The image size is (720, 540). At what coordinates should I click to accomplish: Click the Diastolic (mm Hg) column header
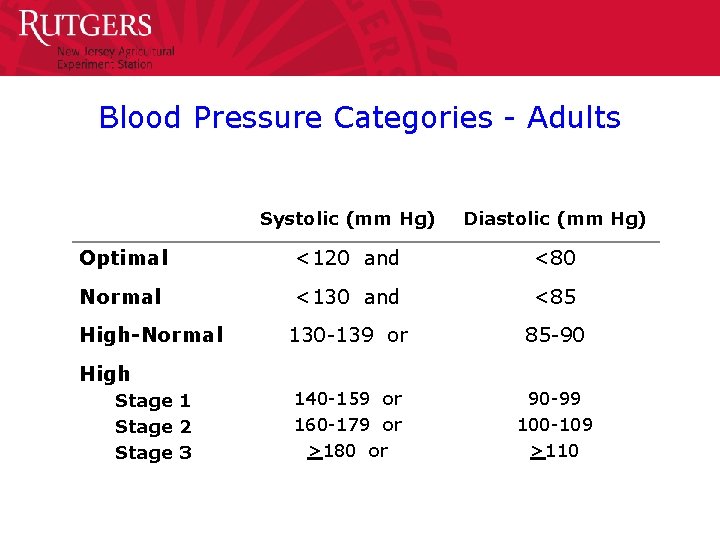coord(555,218)
